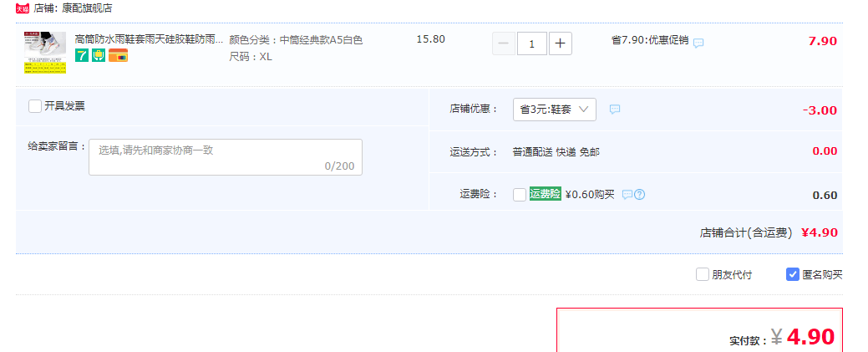
Task: Open the product title link 高筒防水雨鞋套
Action: 149,40
